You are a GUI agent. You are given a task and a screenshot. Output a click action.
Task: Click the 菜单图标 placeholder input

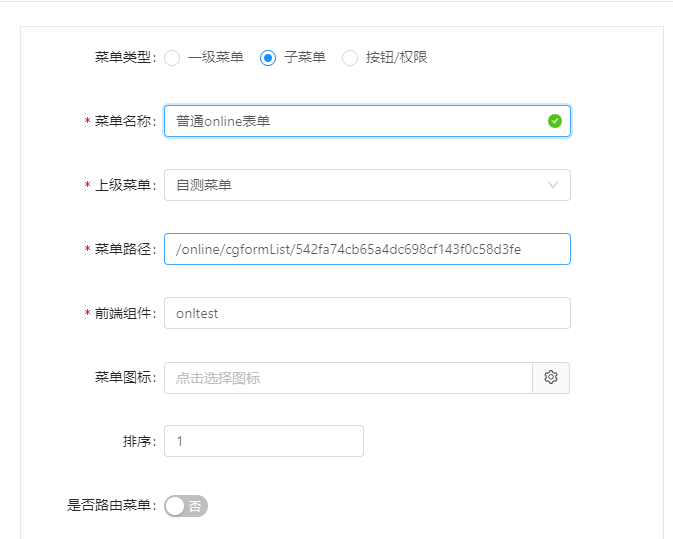tap(349, 378)
